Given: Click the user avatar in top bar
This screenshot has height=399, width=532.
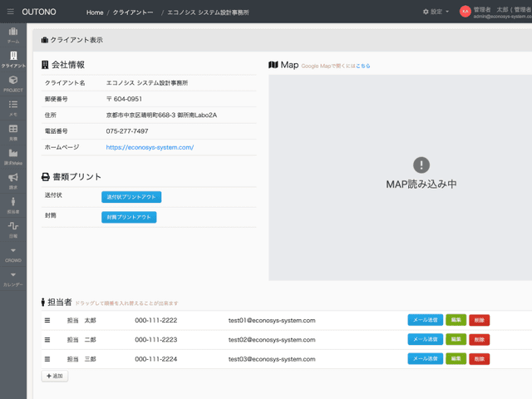Looking at the screenshot, I should (465, 12).
